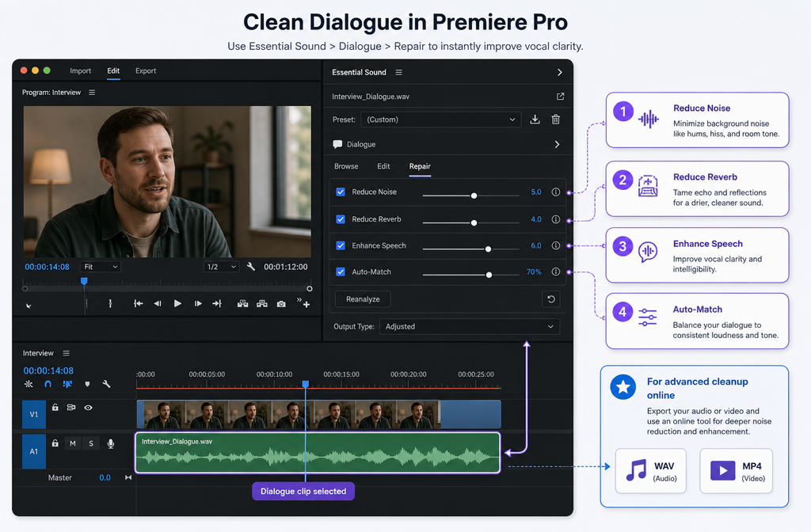Click the reset icon beside Reanalyze
This screenshot has height=532, width=811.
click(551, 298)
